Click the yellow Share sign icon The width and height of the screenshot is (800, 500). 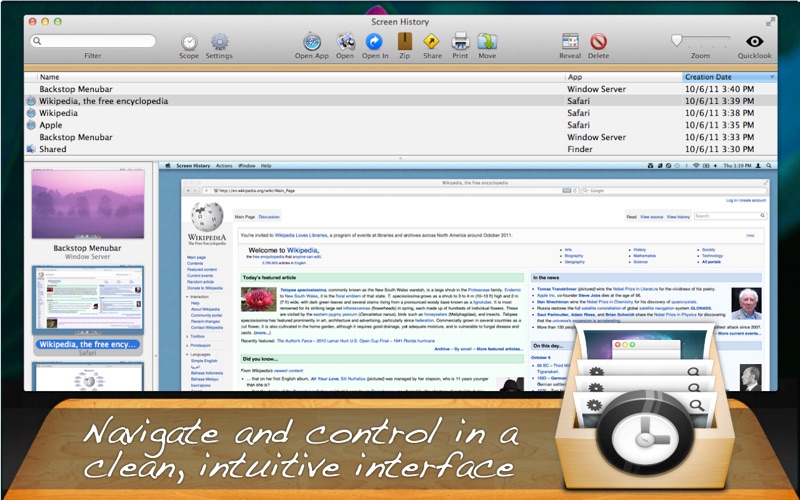point(432,41)
